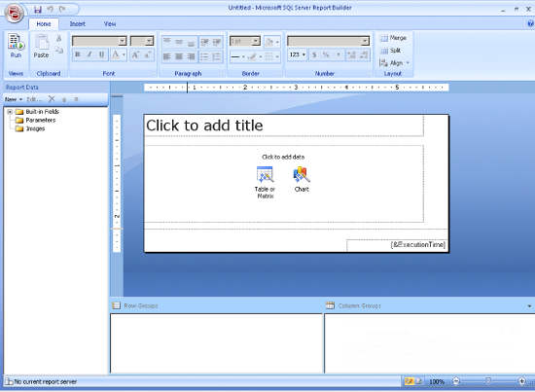This screenshot has height=392, width=535.
Task: Switch to the Insert ribbon tab
Action: pyautogui.click(x=78, y=24)
